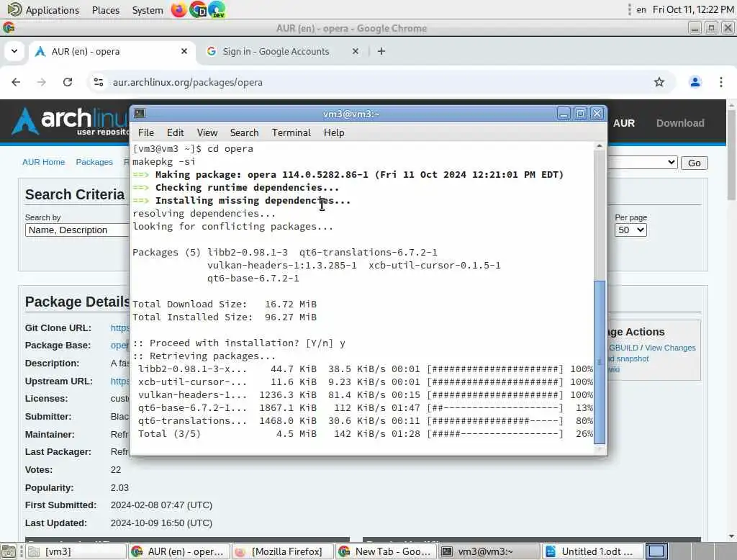Click the Packages link in AUR nav
The height and width of the screenshot is (560, 737).
point(94,162)
